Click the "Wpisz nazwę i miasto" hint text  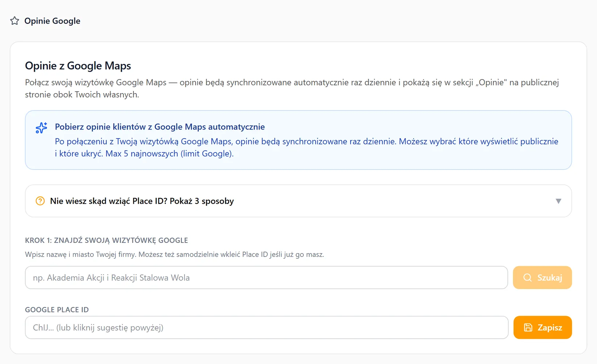tap(174, 255)
